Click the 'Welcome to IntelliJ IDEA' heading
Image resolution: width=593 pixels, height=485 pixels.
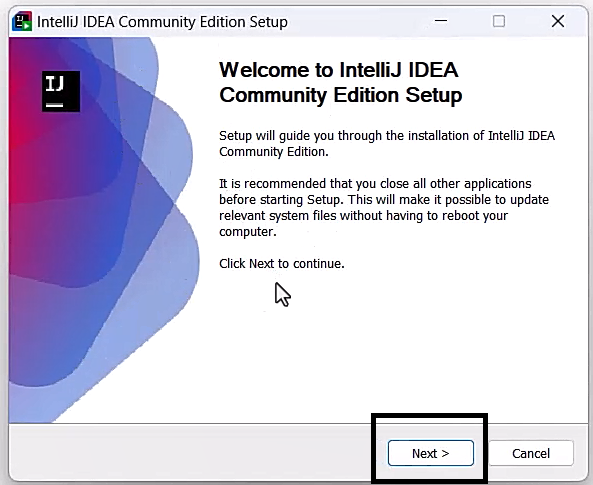[340, 82]
